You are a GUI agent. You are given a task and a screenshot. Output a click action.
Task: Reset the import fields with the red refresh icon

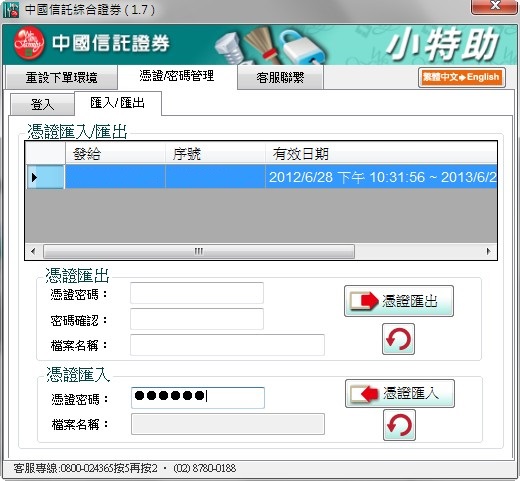click(x=399, y=425)
